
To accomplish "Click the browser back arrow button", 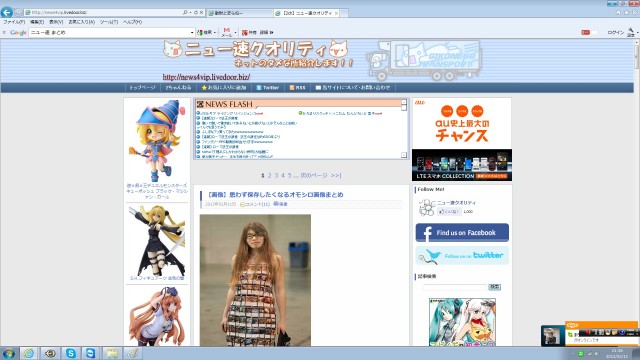I will point(7,12).
